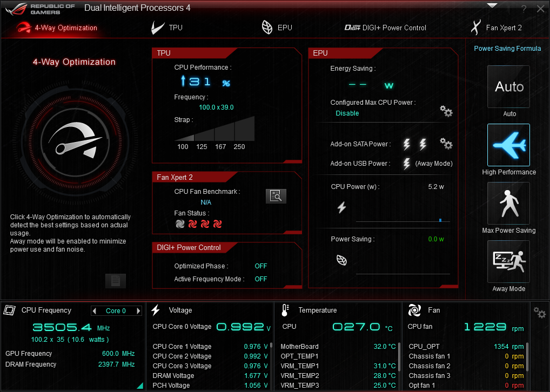Click the Temperature thermometer icon
Image resolution: width=550 pixels, height=392 pixels.
(x=285, y=310)
